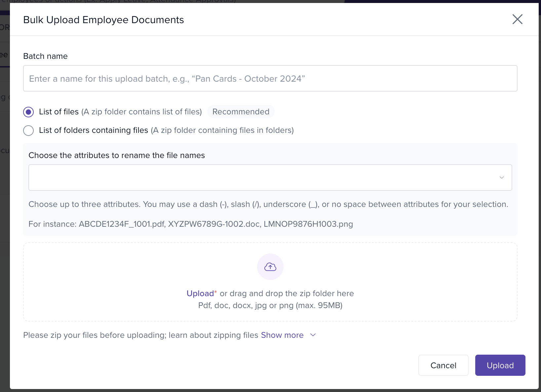Expand the chevron next to Show more
This screenshot has width=541, height=392.
coord(313,335)
